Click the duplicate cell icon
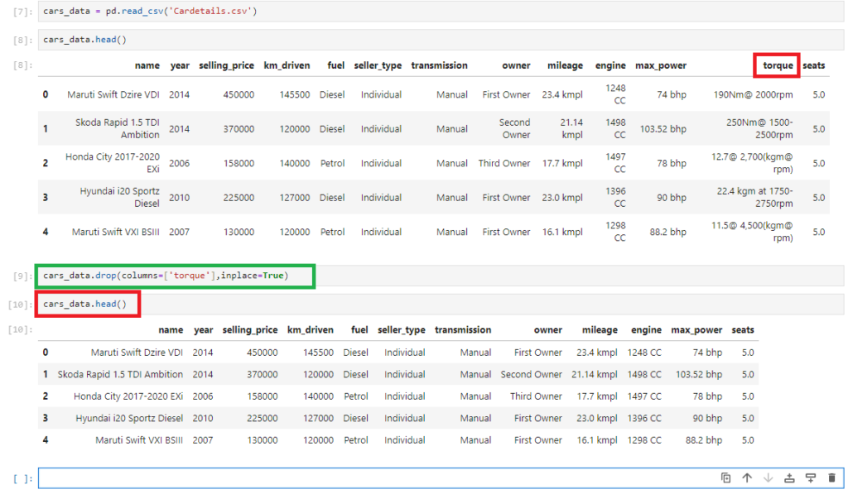848x504 pixels. click(725, 478)
